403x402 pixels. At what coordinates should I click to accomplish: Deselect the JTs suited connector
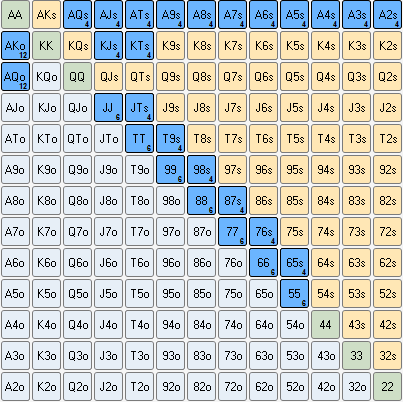tap(139, 108)
